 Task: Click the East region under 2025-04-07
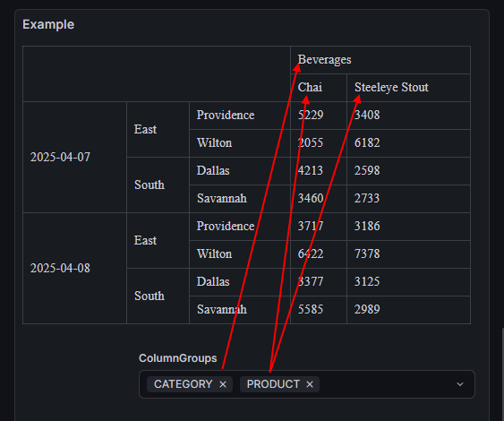[158, 130]
